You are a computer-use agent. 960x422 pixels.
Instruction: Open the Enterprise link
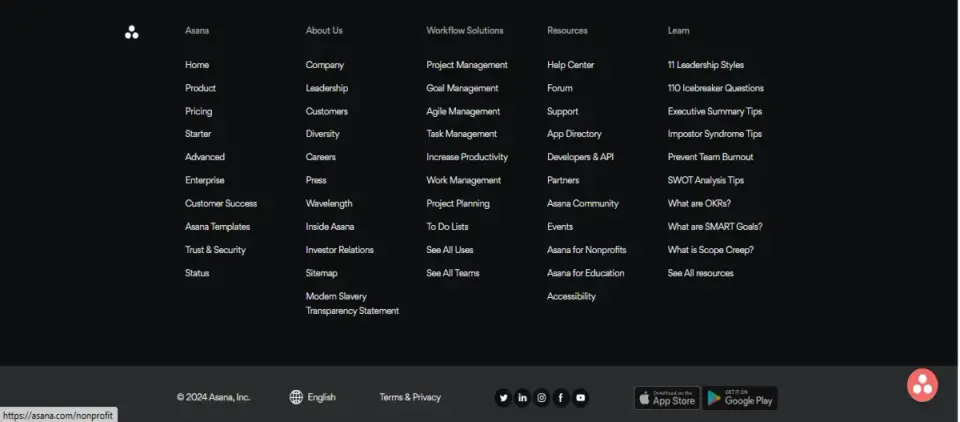204,180
